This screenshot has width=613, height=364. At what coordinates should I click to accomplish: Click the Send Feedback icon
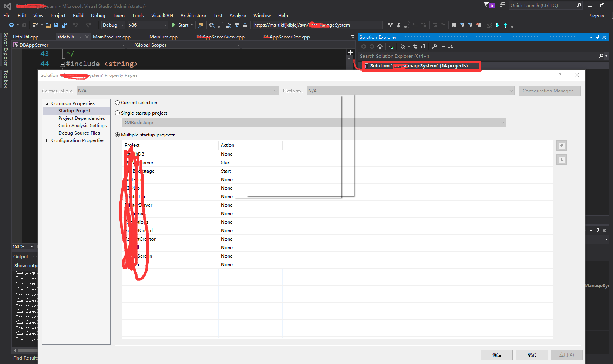point(502,5)
